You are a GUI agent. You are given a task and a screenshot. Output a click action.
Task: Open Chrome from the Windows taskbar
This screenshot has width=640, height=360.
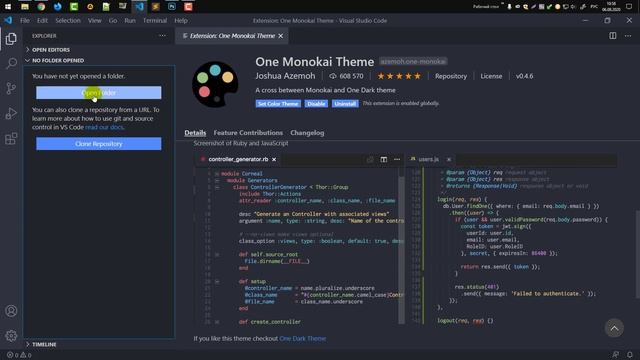pos(41,7)
